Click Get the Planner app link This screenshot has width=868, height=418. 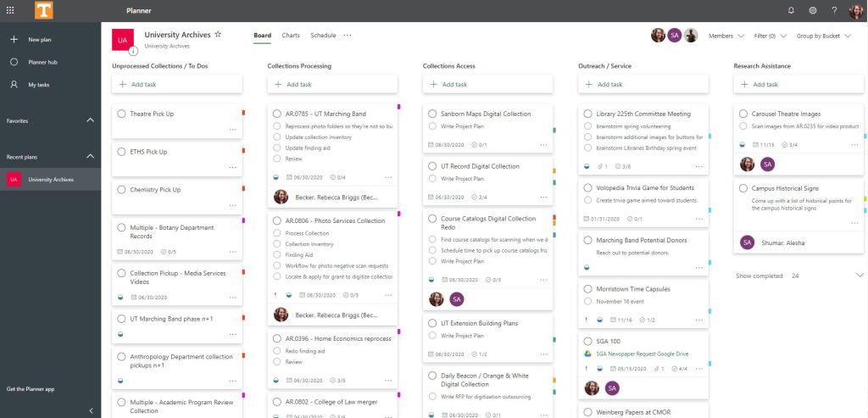coord(31,389)
